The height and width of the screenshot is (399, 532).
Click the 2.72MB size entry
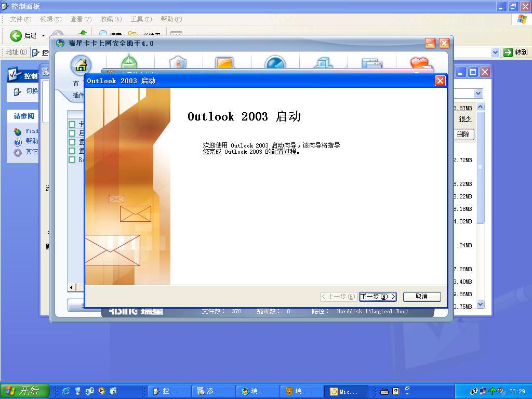pyautogui.click(x=463, y=160)
